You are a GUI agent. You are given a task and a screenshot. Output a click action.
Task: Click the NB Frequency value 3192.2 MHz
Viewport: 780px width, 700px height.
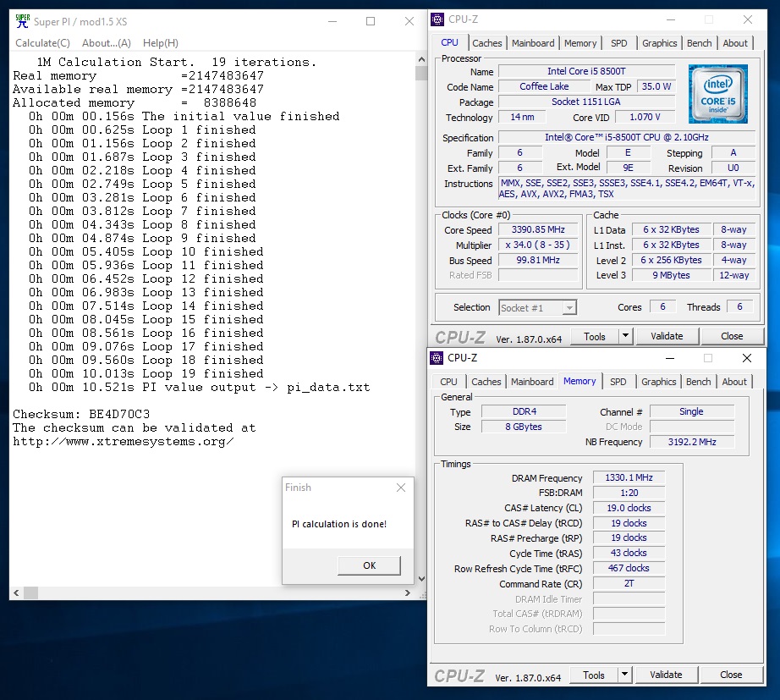[x=692, y=442]
